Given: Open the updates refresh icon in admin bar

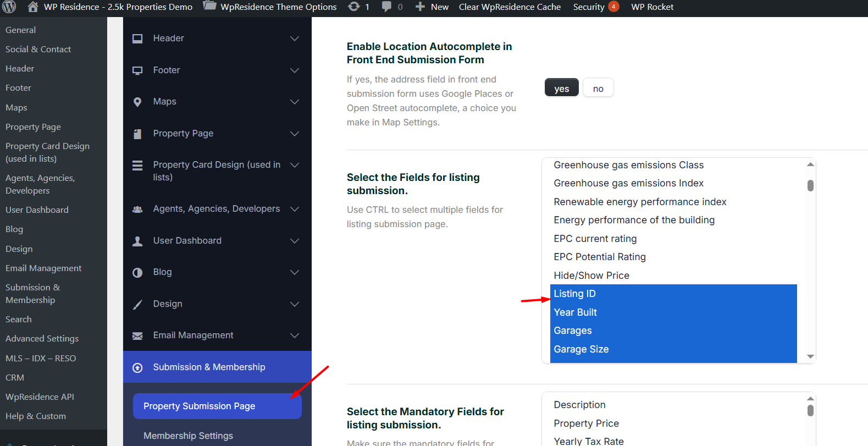Looking at the screenshot, I should click(x=355, y=7).
